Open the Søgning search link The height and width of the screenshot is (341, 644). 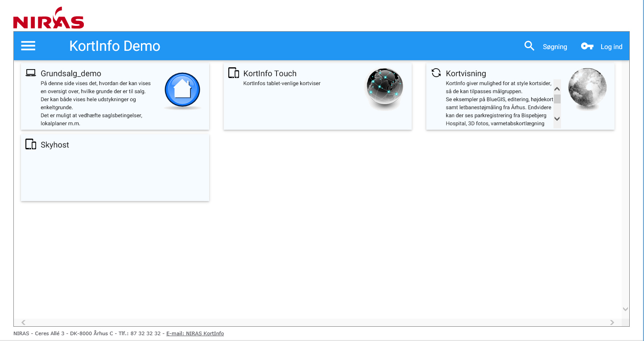(555, 47)
